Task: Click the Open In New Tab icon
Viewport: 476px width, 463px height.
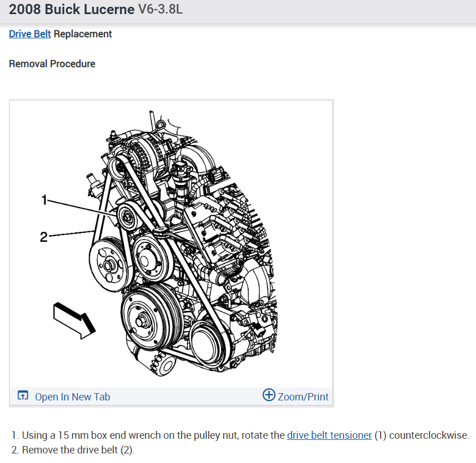Action: click(23, 395)
